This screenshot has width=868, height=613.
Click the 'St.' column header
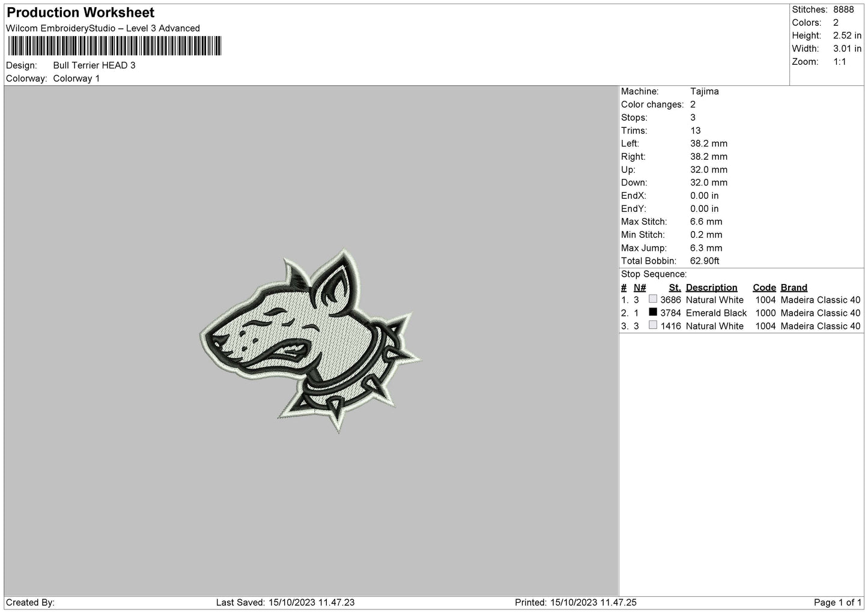pyautogui.click(x=675, y=288)
